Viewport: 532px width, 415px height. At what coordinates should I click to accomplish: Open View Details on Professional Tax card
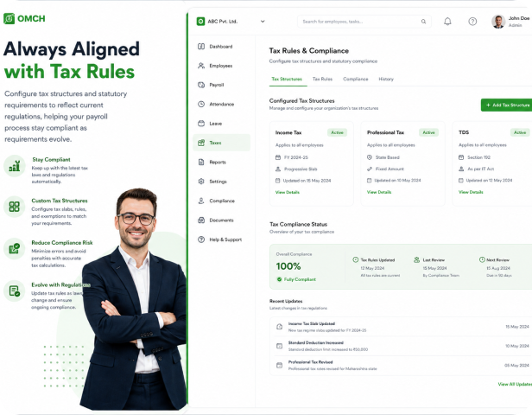click(x=379, y=192)
